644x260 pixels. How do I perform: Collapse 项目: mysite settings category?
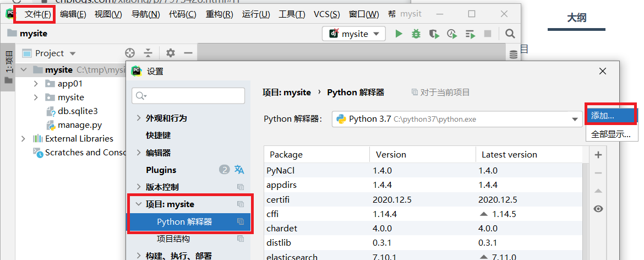(x=139, y=204)
